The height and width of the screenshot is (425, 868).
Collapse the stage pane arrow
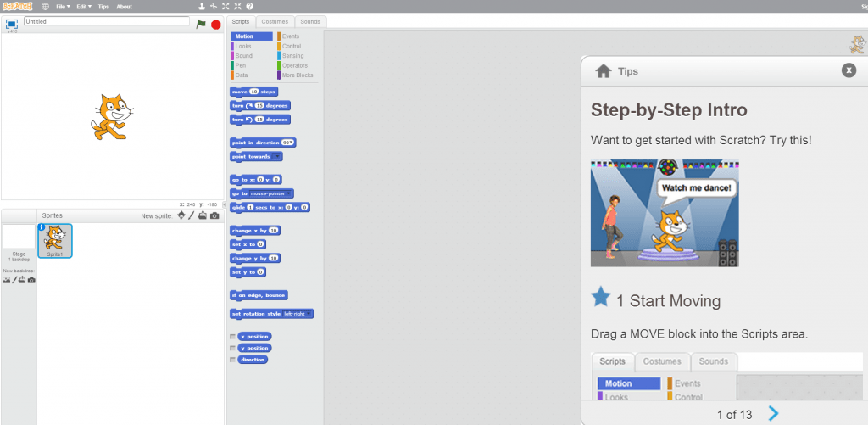(x=224, y=204)
